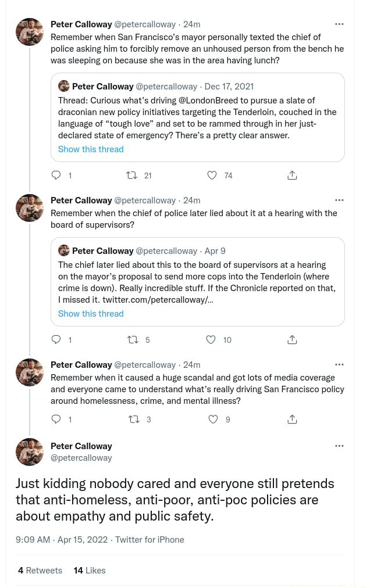Screen dimensions: 370x588
Task: Share the tweet about the supervisors hearing
Action: pyautogui.click(x=293, y=339)
